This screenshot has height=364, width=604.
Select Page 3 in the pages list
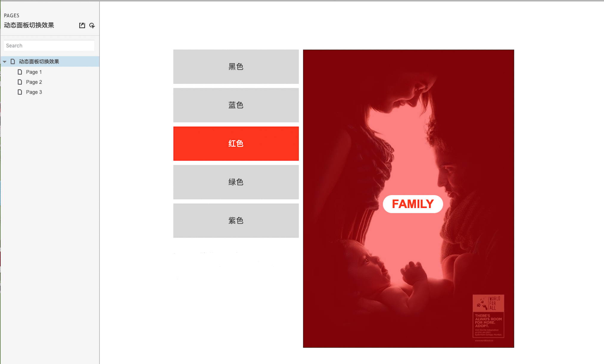point(33,92)
